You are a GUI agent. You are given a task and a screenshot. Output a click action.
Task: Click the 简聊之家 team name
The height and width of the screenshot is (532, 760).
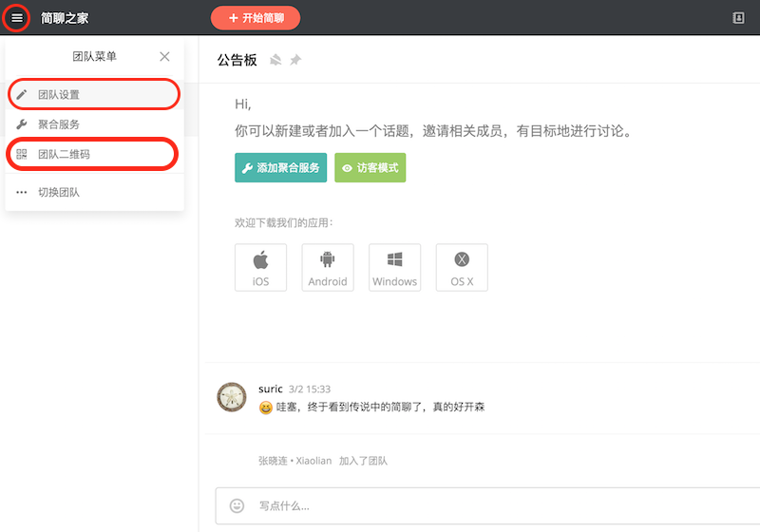65,18
